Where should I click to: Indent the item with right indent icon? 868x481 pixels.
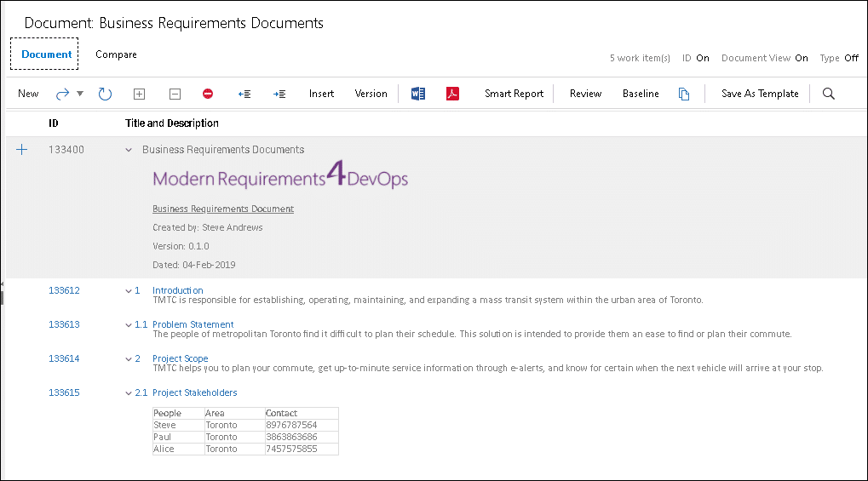[279, 94]
